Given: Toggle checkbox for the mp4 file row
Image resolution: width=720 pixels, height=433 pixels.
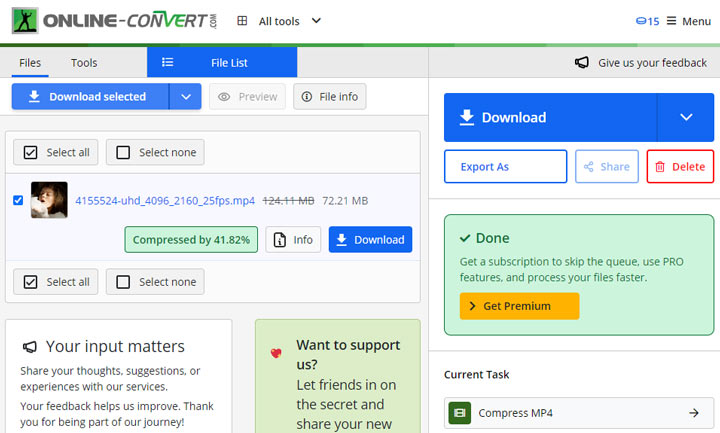Looking at the screenshot, I should tap(18, 200).
